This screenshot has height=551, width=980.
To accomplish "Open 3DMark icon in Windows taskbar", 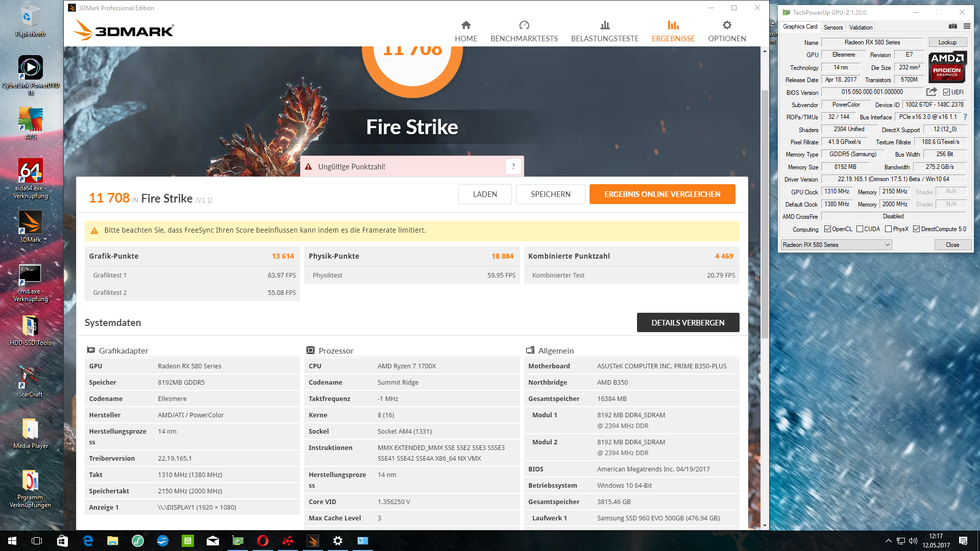I will pyautogui.click(x=313, y=541).
